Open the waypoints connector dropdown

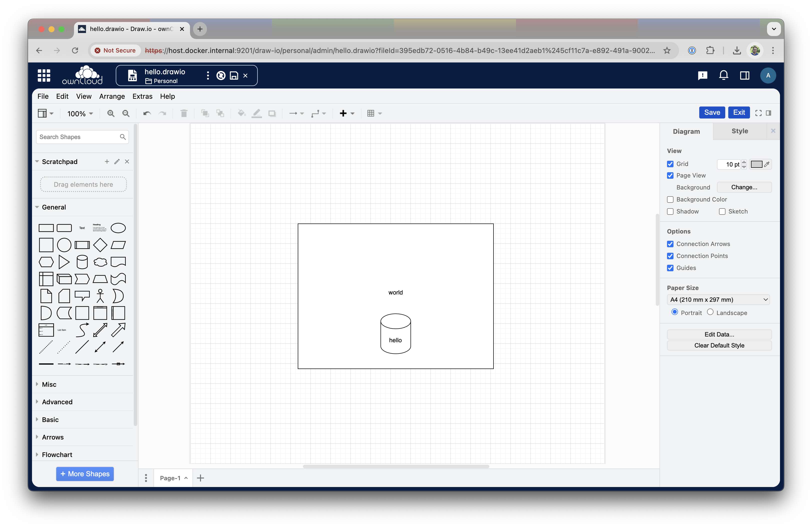coord(318,113)
